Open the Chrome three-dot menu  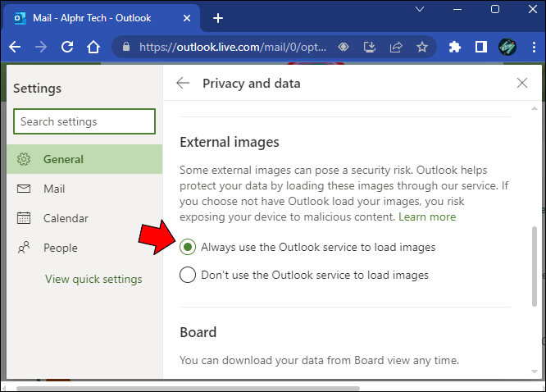(x=534, y=47)
